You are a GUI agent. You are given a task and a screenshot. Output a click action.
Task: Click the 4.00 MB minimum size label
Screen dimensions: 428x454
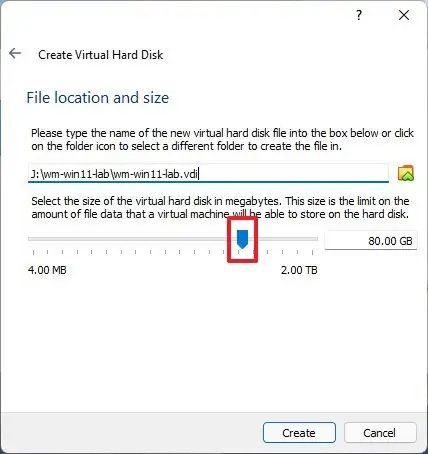[x=47, y=270]
